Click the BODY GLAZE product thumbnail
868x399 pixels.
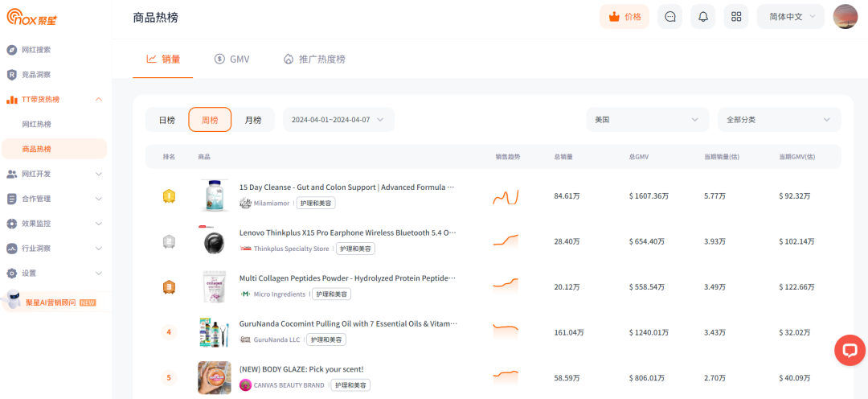pyautogui.click(x=215, y=378)
